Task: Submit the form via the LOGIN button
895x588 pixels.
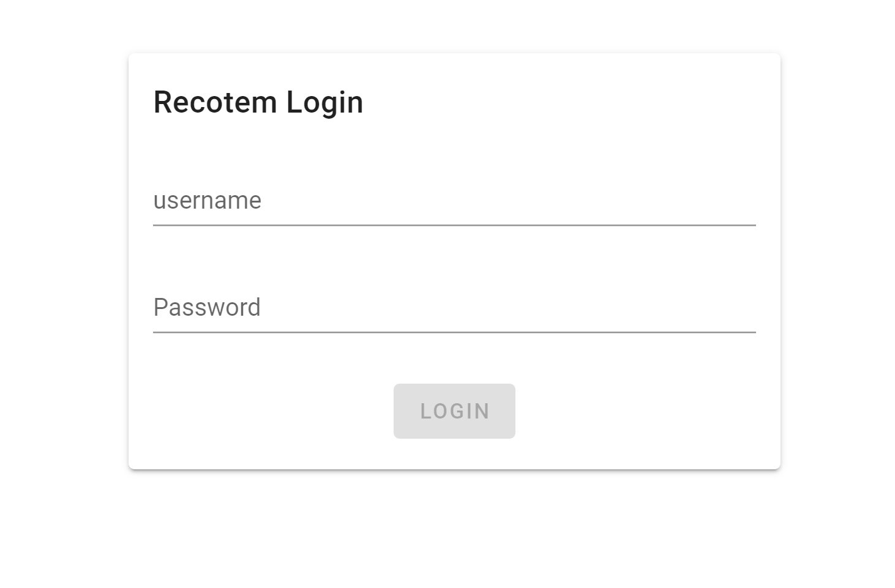Action: pyautogui.click(x=454, y=411)
